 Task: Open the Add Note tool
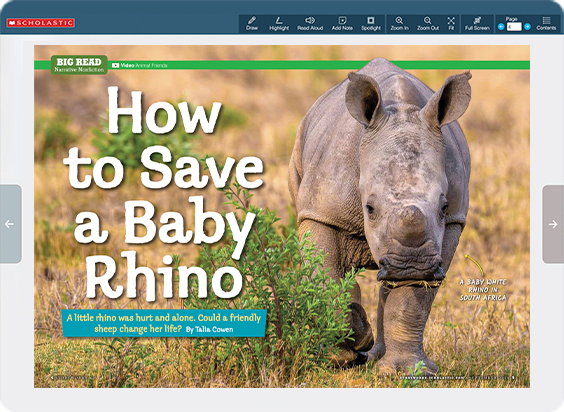tap(342, 23)
